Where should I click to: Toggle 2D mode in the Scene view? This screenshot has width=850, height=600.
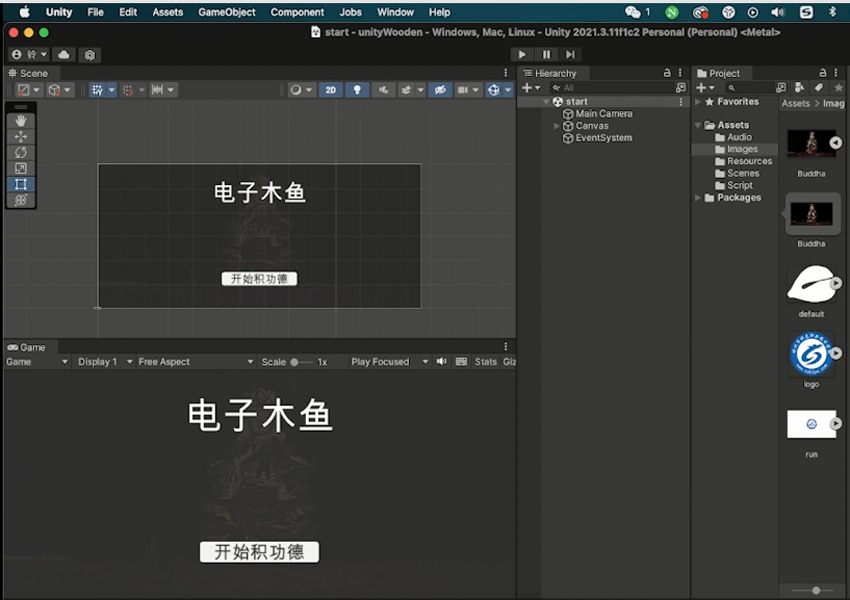[332, 90]
